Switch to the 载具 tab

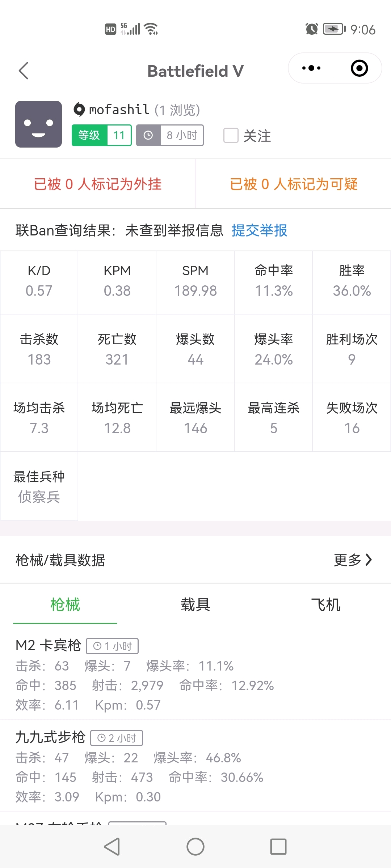coord(195,605)
